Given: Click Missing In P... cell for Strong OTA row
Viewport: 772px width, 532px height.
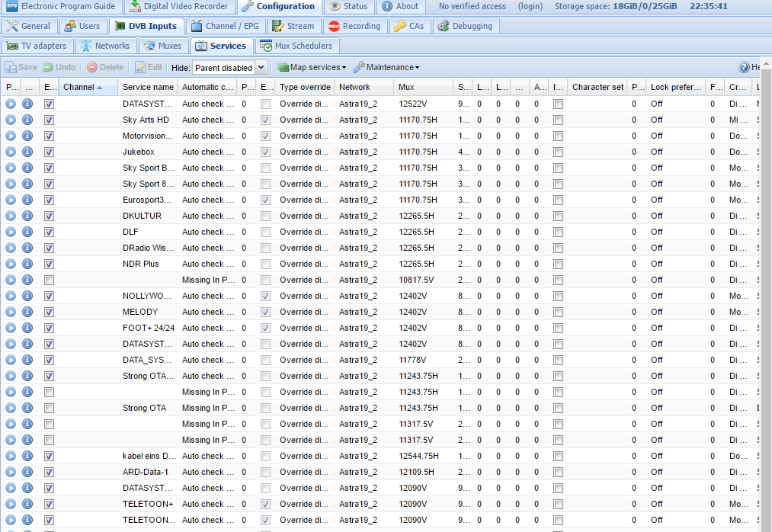Looking at the screenshot, I should [207, 408].
